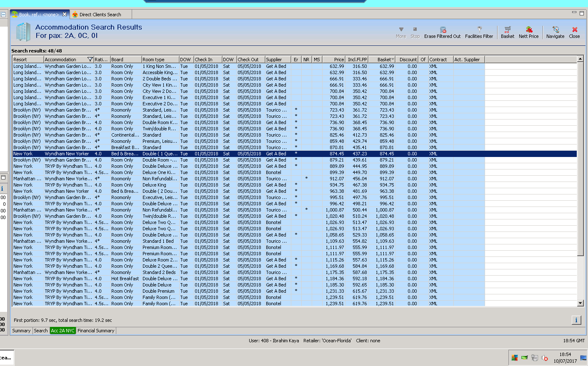
Task: Click the Incl.Fl.PP column header
Action: pyautogui.click(x=357, y=60)
